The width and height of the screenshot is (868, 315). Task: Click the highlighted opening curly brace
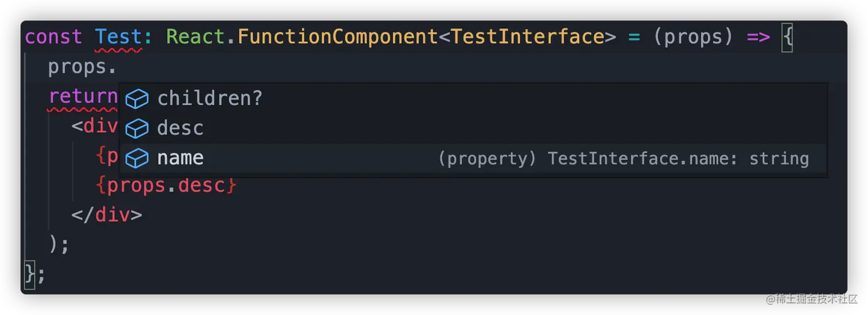tap(787, 38)
